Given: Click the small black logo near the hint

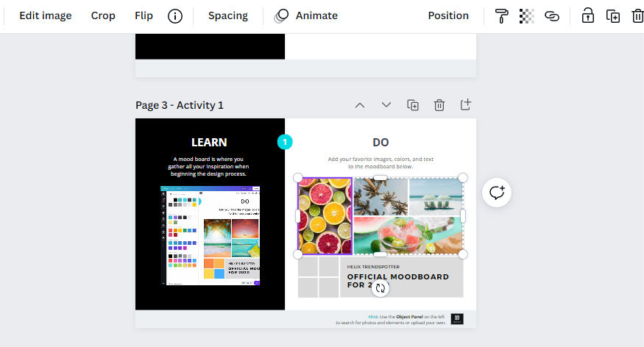Looking at the screenshot, I should point(457,319).
